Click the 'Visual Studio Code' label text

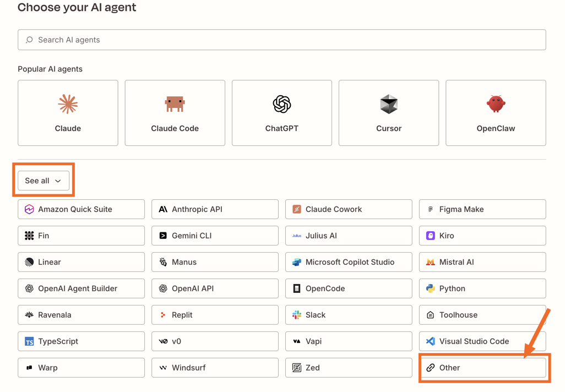[474, 341]
